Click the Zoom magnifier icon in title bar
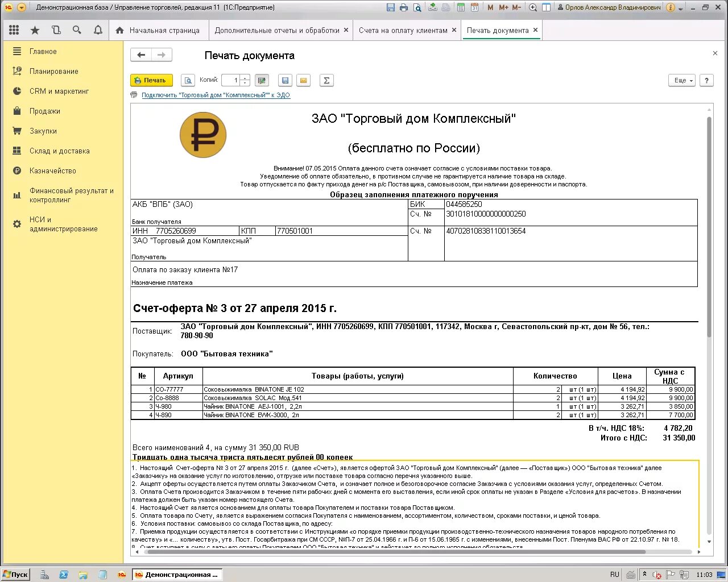This screenshot has height=582, width=728. point(533,7)
